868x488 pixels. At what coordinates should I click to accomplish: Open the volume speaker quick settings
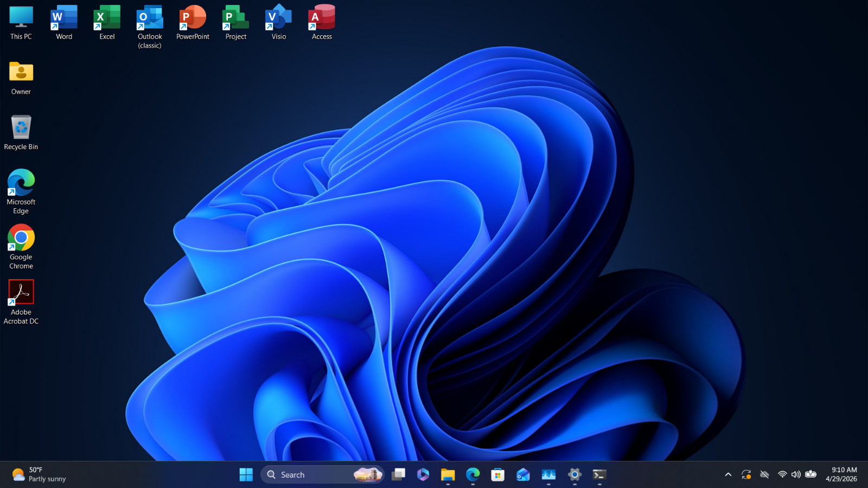coord(796,475)
